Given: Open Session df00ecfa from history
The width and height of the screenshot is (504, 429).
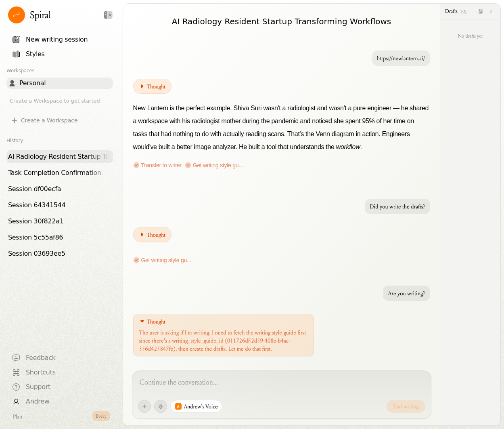Looking at the screenshot, I should 35,189.
